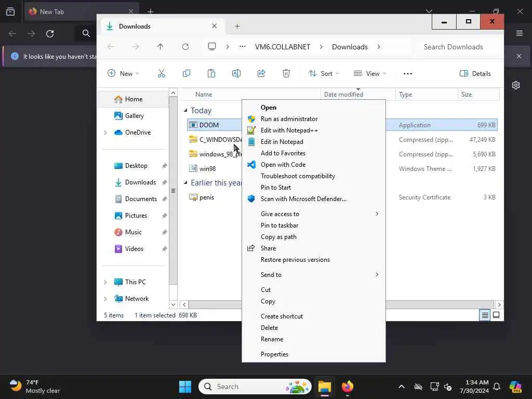The image size is (532, 399).
Task: Open the Sort dropdown
Action: pos(323,73)
